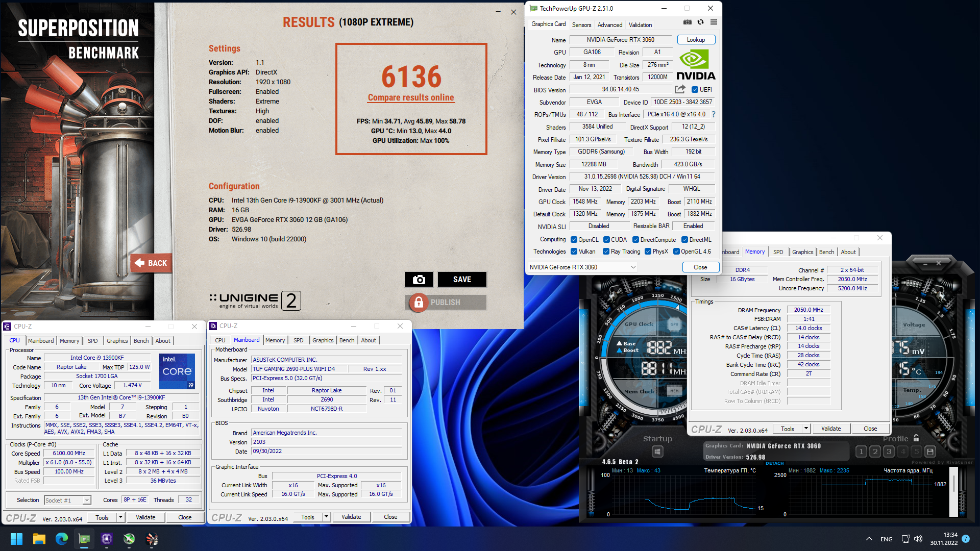
Task: Toggle Vulkan checkbox
Action: (x=574, y=252)
